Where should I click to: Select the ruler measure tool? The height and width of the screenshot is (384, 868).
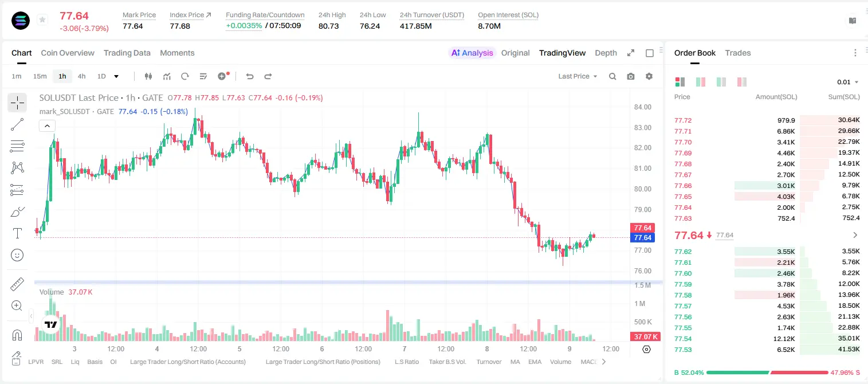17,284
